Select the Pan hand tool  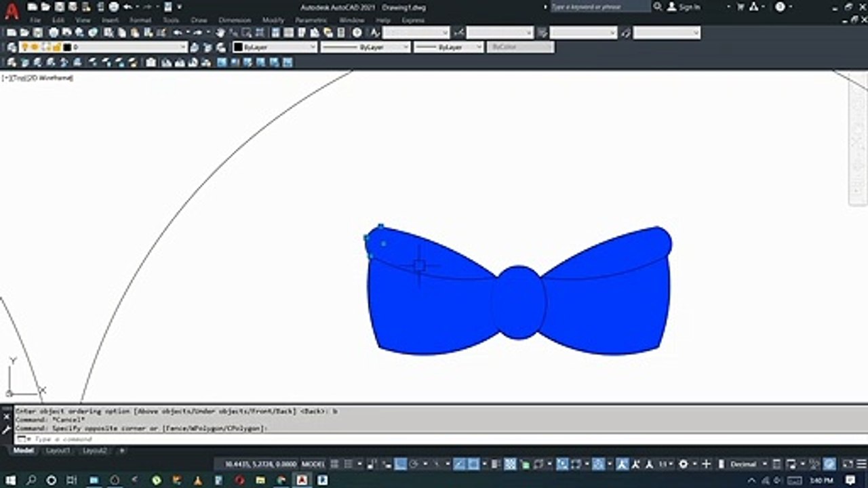point(220,33)
